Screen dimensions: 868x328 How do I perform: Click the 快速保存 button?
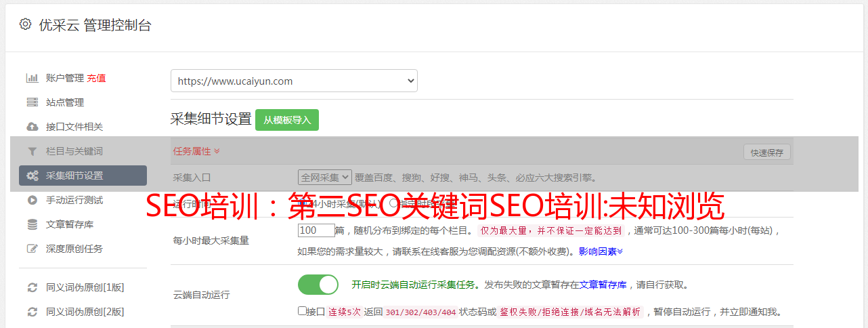767,152
